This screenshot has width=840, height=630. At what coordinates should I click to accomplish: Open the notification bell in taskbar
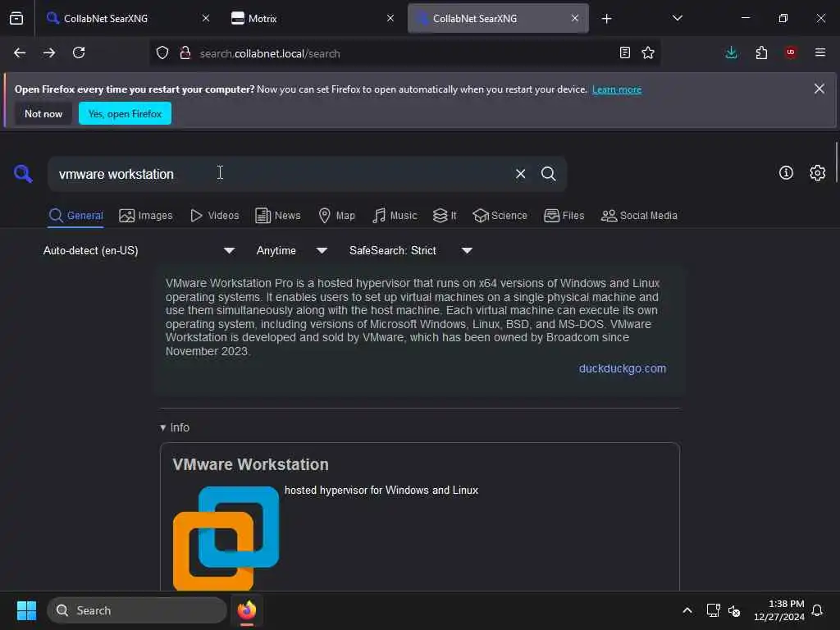tap(818, 610)
